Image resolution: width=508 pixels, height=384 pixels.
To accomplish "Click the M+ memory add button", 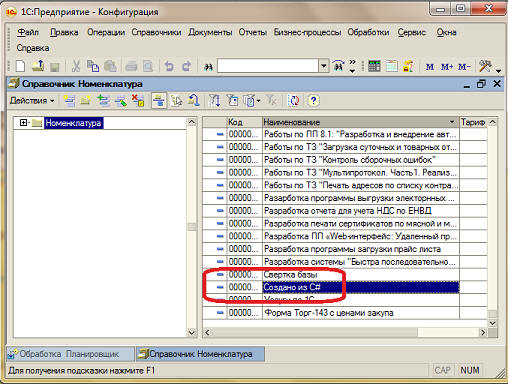I will click(447, 67).
